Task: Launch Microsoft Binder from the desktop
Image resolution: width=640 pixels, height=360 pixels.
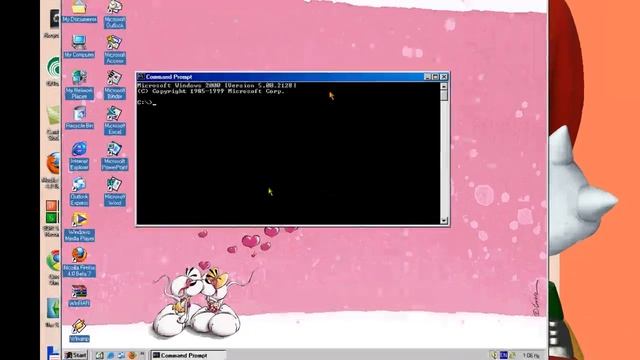Action: point(115,84)
